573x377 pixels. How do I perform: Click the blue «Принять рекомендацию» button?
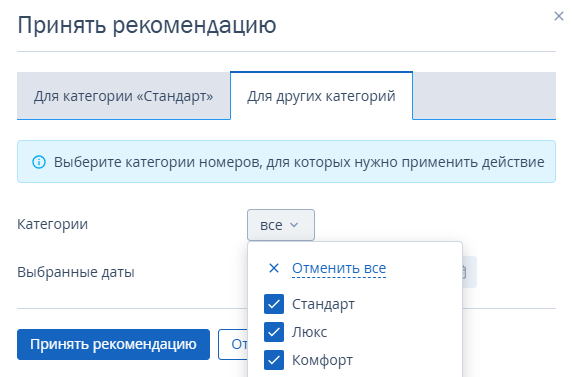pos(113,344)
